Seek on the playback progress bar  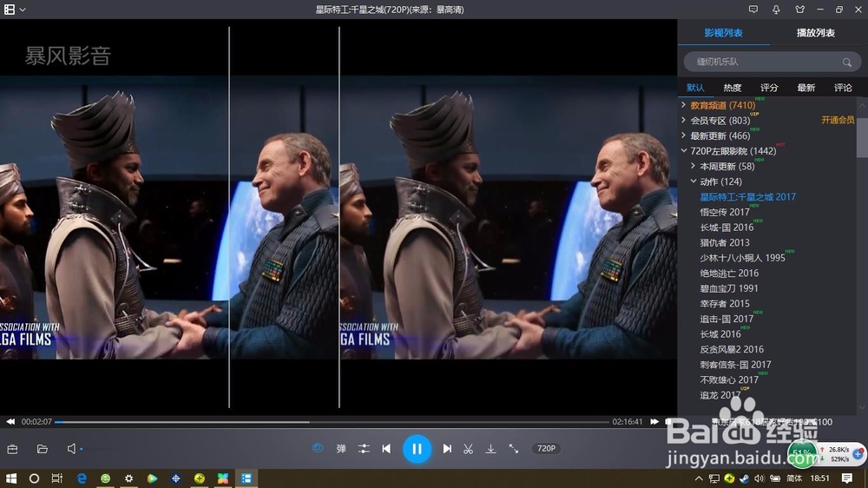pos(332,422)
